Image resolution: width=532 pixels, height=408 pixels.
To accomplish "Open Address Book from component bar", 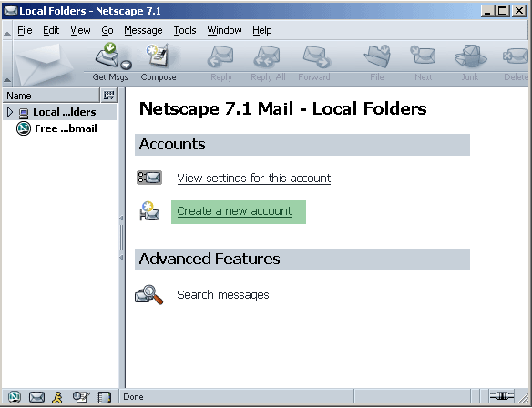I will point(105,397).
